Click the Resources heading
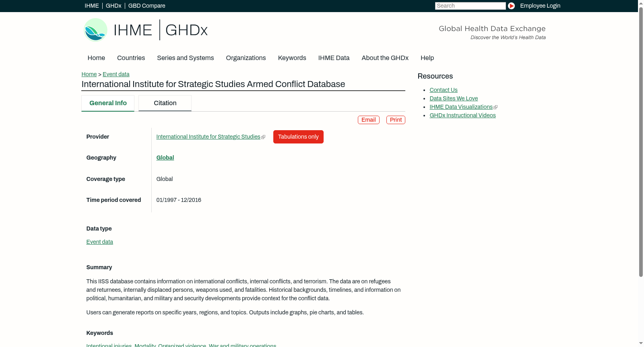Image resolution: width=644 pixels, height=347 pixels. [435, 77]
